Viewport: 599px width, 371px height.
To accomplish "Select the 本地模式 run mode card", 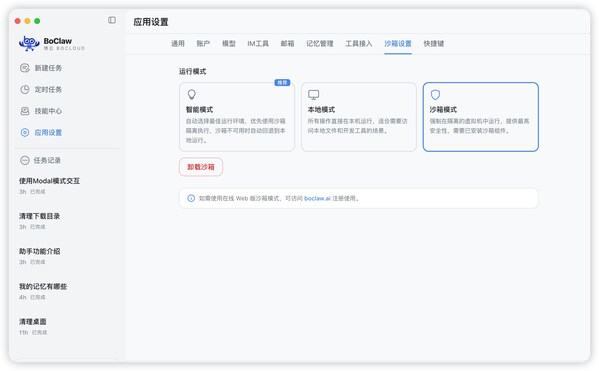I will tap(359, 117).
